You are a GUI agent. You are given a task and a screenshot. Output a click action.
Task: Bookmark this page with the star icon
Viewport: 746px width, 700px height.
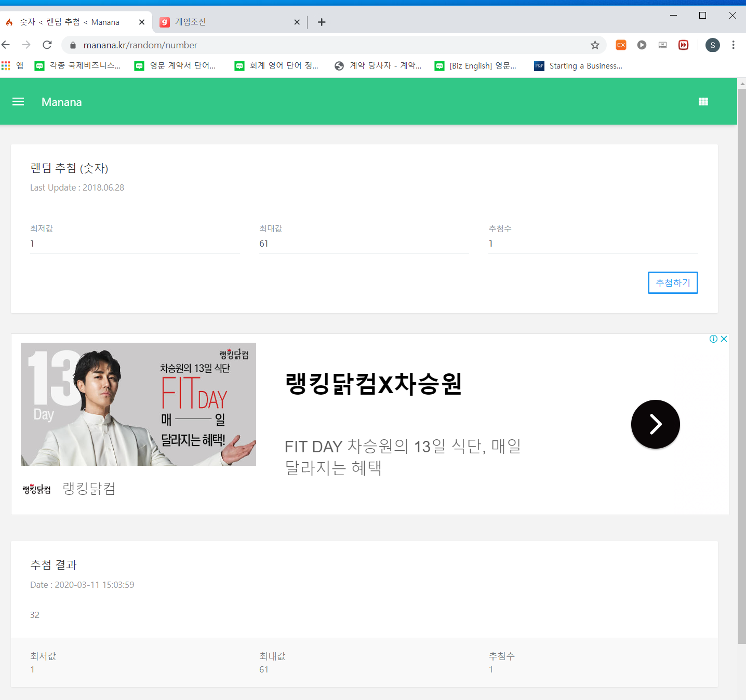[595, 45]
